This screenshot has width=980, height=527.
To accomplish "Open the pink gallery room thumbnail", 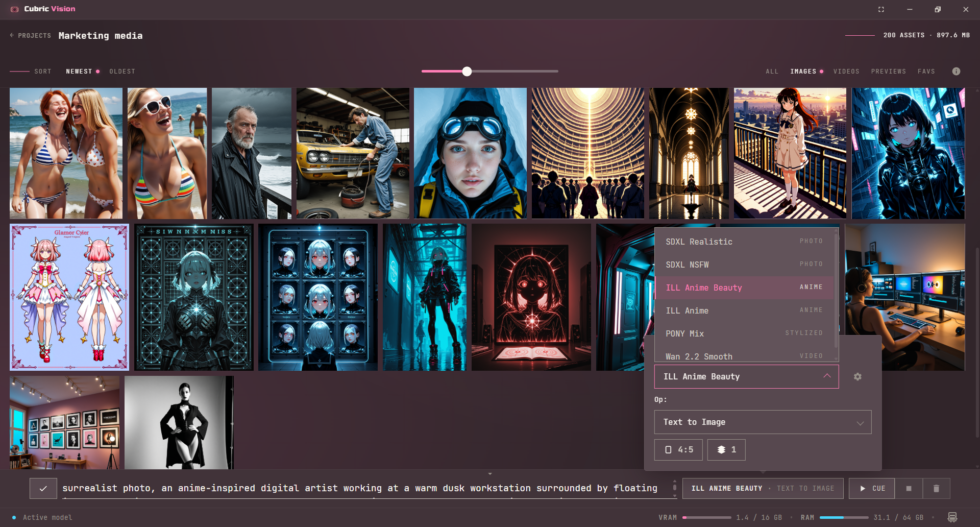I will (65, 423).
